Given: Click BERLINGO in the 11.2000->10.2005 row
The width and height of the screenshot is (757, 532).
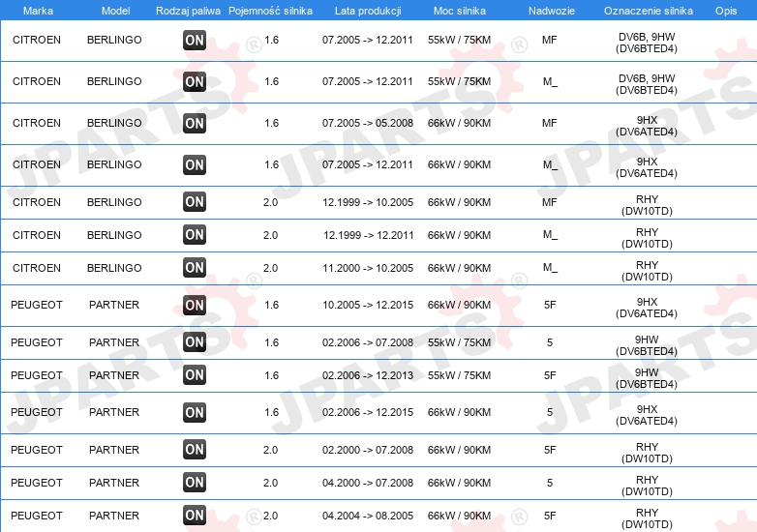Looking at the screenshot, I should point(114,268).
